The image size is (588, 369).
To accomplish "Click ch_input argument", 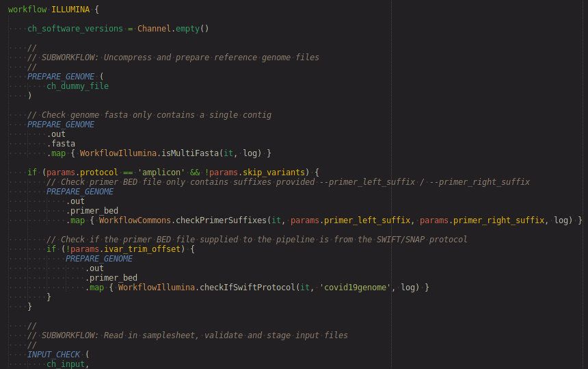I will pos(66,364).
